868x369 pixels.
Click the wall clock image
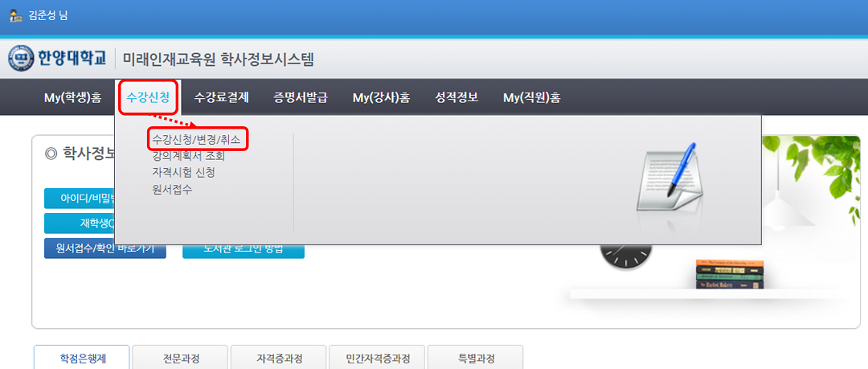[623, 256]
